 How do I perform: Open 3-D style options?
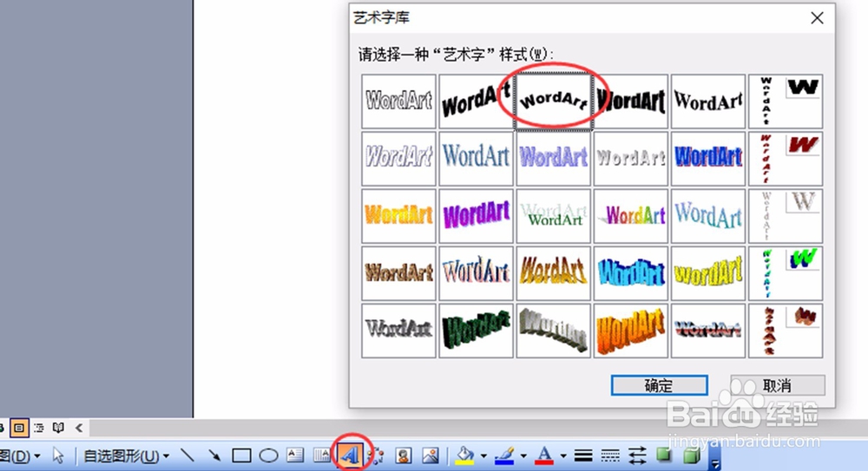[691, 455]
